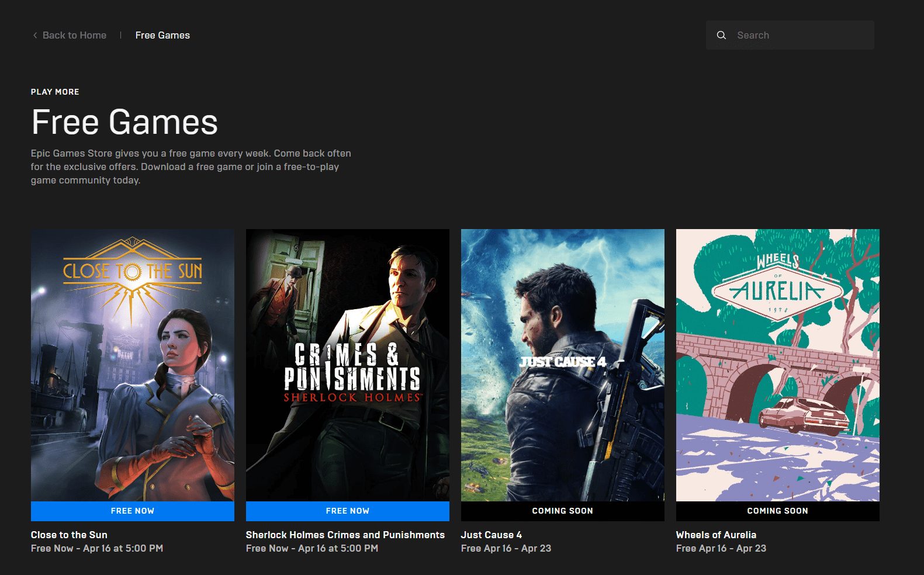924x575 pixels.
Task: Click Close to the Sun free date text
Action: point(97,548)
